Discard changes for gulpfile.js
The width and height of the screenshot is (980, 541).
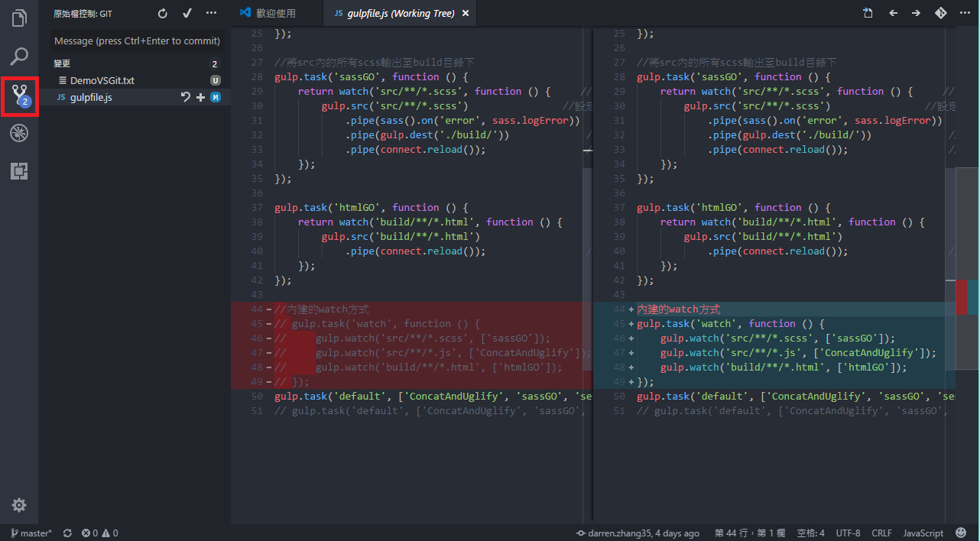[x=186, y=97]
